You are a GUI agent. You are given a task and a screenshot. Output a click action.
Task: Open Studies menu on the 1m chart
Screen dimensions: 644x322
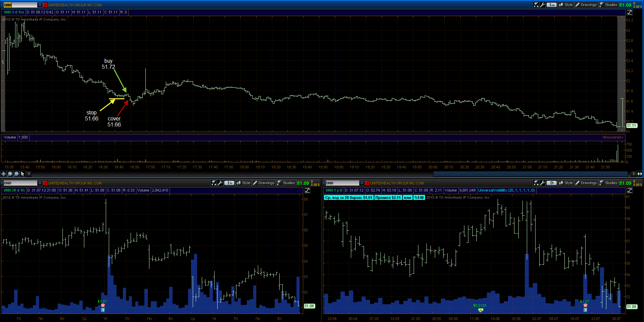tap(608, 5)
